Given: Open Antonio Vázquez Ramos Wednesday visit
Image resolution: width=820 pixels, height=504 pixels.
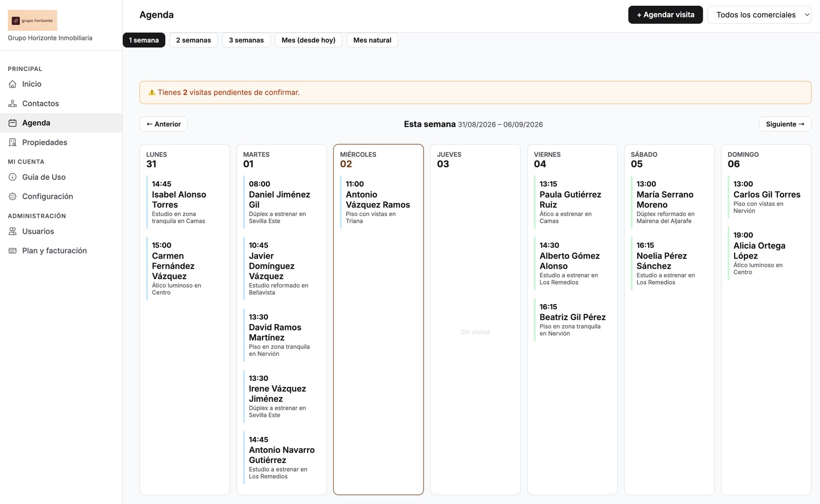Looking at the screenshot, I should click(x=379, y=202).
